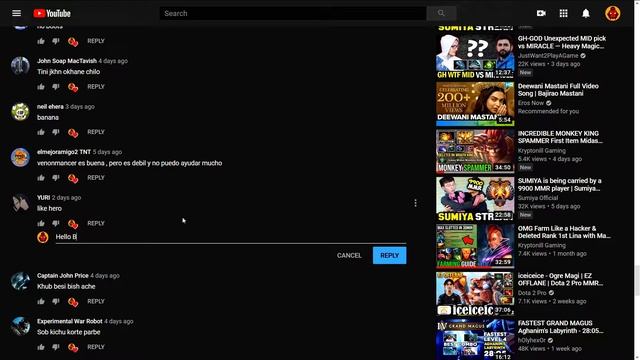Click the page vertical scrollbar thumb
Viewport: 640px width, 360px height.
click(x=637, y=280)
